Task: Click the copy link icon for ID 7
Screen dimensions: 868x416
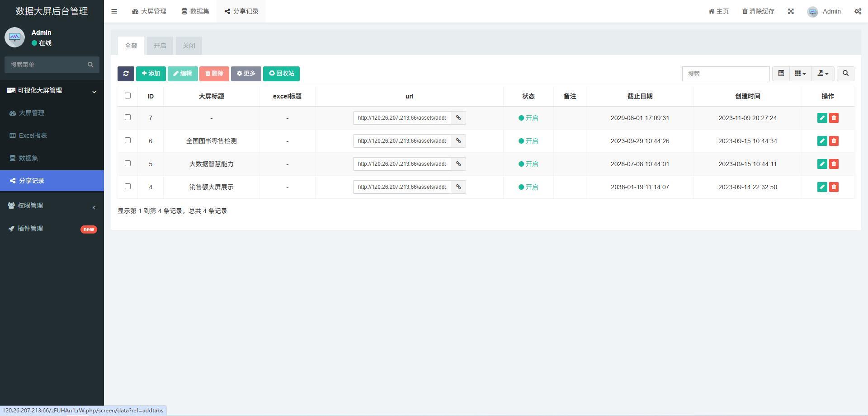Action: coord(458,118)
